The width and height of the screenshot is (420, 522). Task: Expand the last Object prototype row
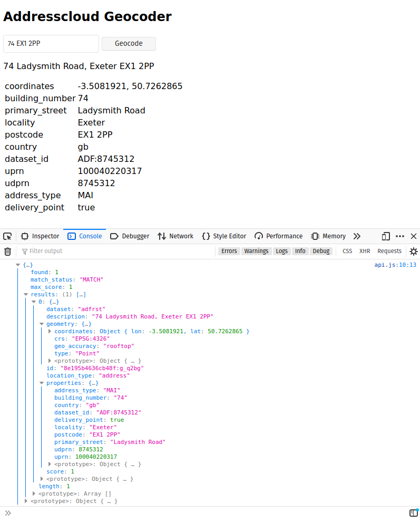point(26,501)
